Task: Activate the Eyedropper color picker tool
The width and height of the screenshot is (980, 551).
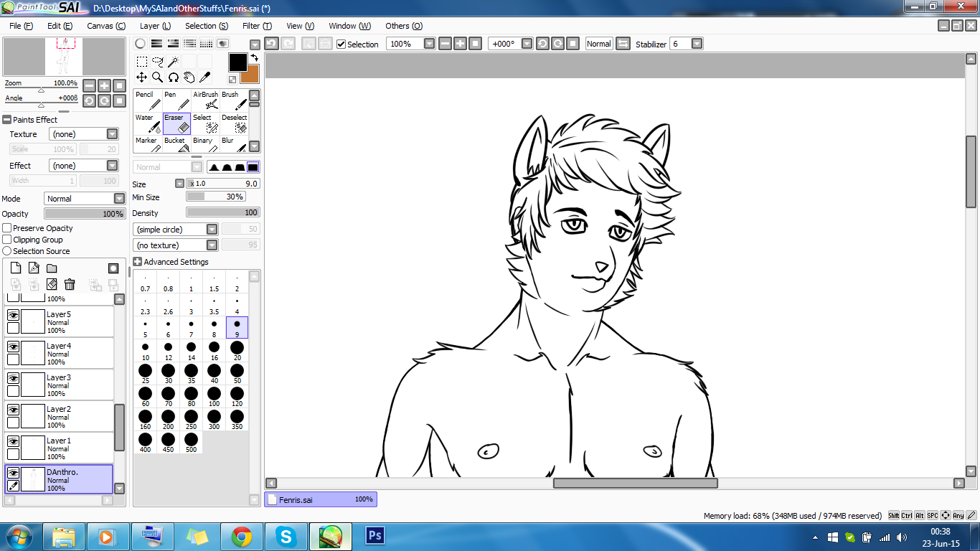Action: pos(204,77)
